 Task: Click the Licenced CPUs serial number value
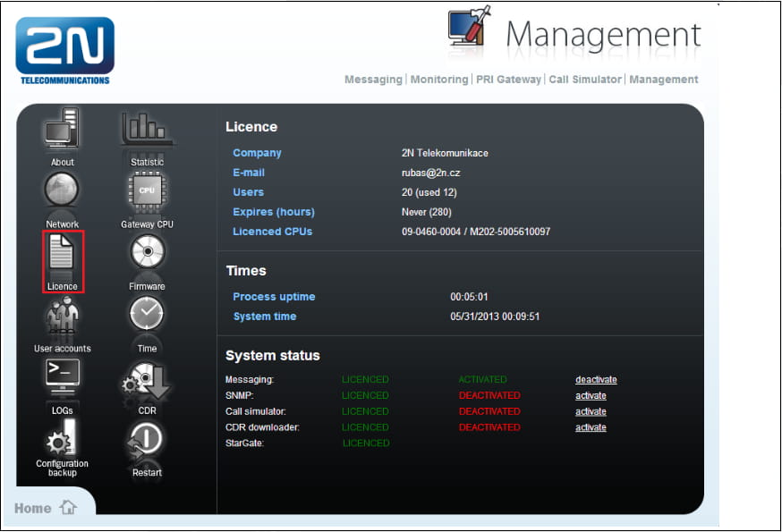pyautogui.click(x=476, y=232)
